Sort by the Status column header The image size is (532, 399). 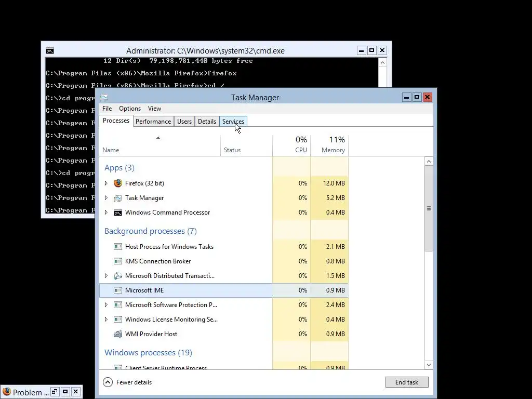coord(246,146)
